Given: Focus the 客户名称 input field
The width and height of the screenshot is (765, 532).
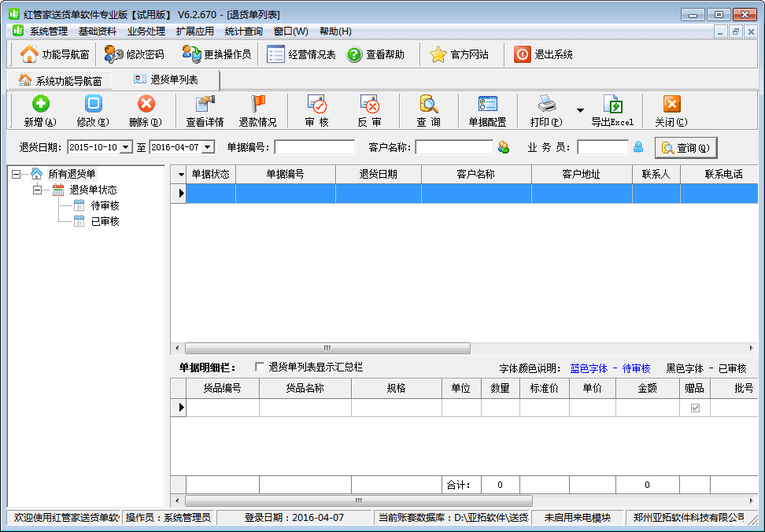Looking at the screenshot, I should tap(454, 147).
